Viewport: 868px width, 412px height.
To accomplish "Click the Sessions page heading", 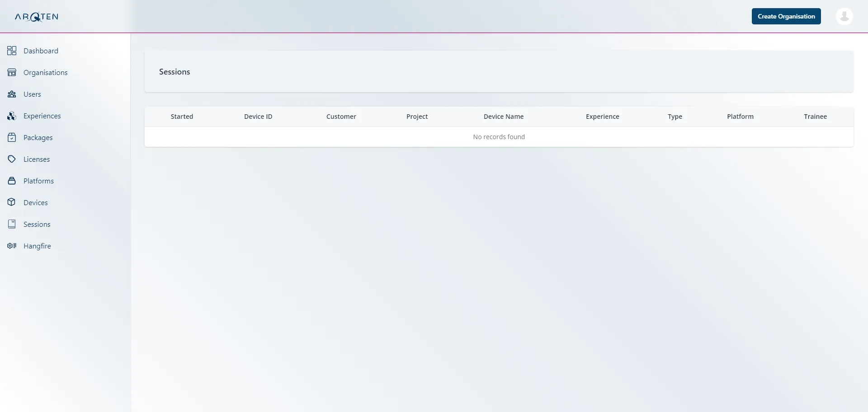I will pyautogui.click(x=175, y=72).
